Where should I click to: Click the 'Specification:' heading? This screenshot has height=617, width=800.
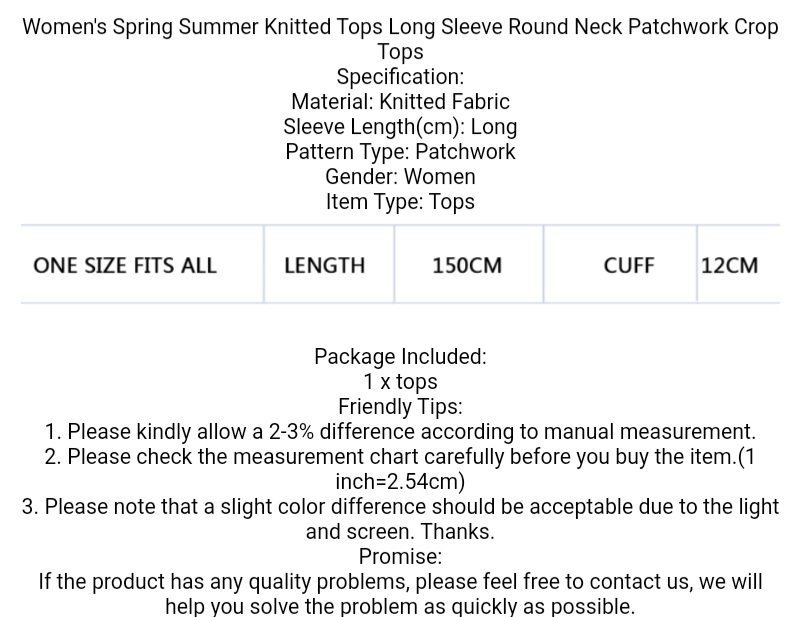[400, 77]
